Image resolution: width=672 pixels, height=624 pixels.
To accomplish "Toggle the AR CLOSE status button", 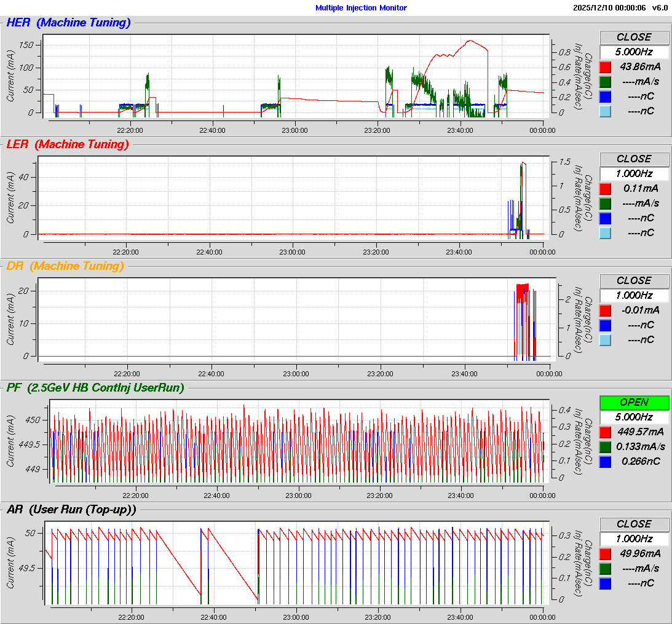I will pyautogui.click(x=634, y=524).
